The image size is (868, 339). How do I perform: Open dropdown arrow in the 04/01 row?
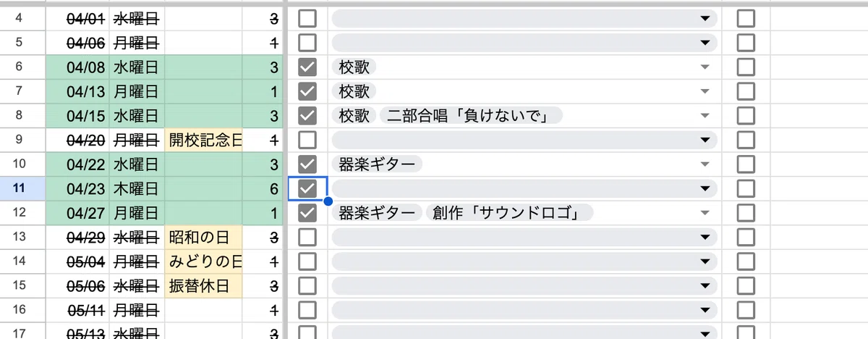tap(705, 18)
